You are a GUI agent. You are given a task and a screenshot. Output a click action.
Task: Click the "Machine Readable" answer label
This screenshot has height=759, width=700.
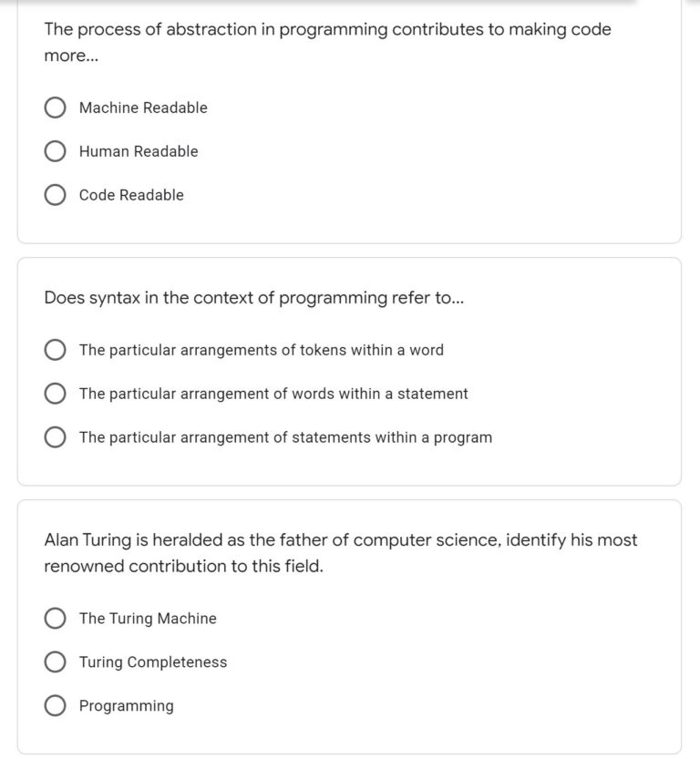[x=143, y=108]
